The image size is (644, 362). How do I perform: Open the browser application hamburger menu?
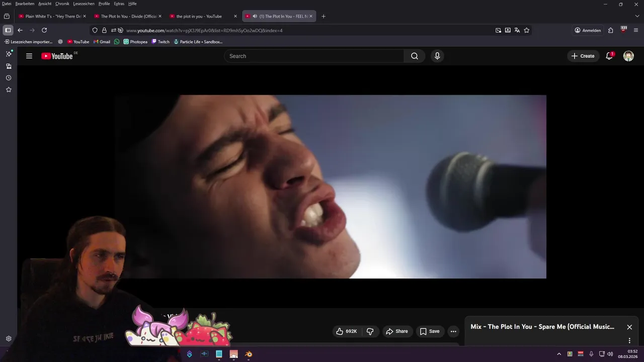click(x=636, y=30)
